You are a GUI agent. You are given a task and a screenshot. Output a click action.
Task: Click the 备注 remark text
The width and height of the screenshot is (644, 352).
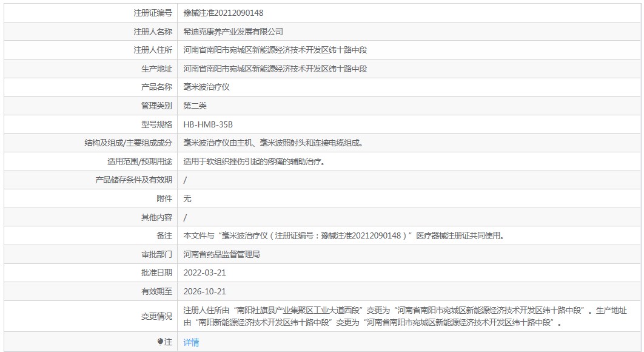(x=344, y=235)
